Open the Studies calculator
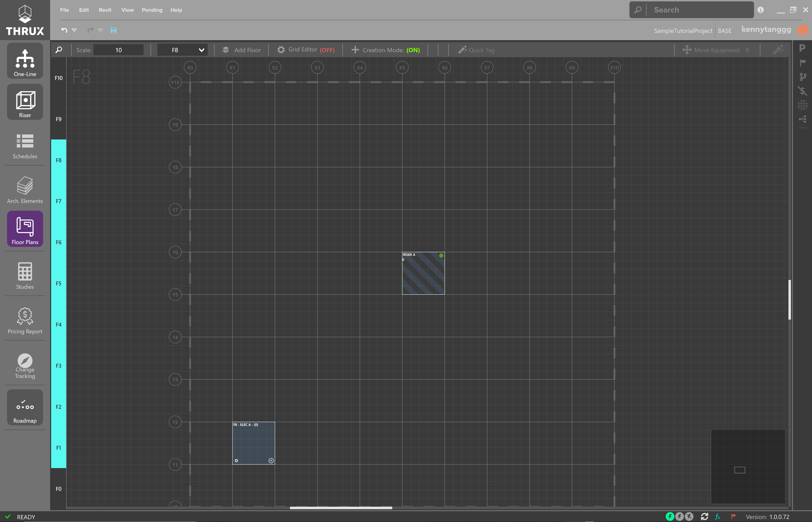The image size is (812, 522). point(25,276)
